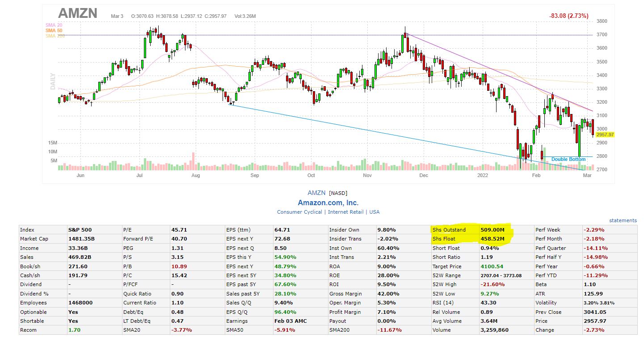Click the EPS (ttm) value 64.71
644x342 pixels.
coord(282,230)
